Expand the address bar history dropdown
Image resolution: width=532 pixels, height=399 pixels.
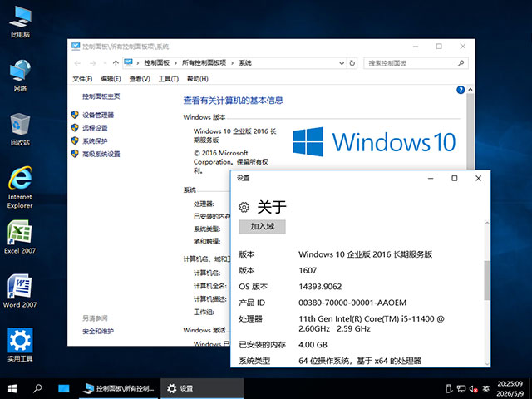click(342, 63)
